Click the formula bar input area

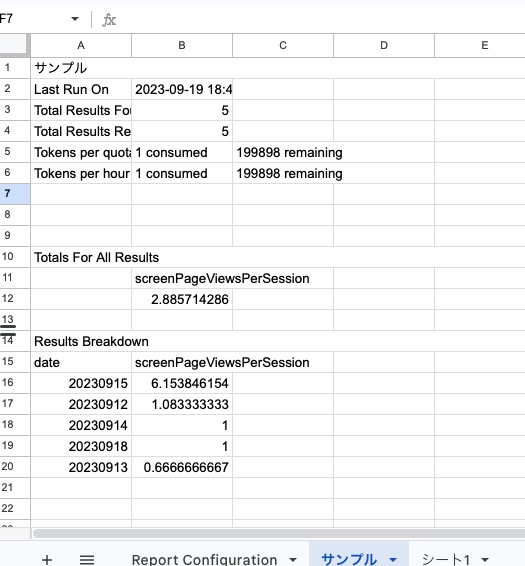[x=321, y=19]
